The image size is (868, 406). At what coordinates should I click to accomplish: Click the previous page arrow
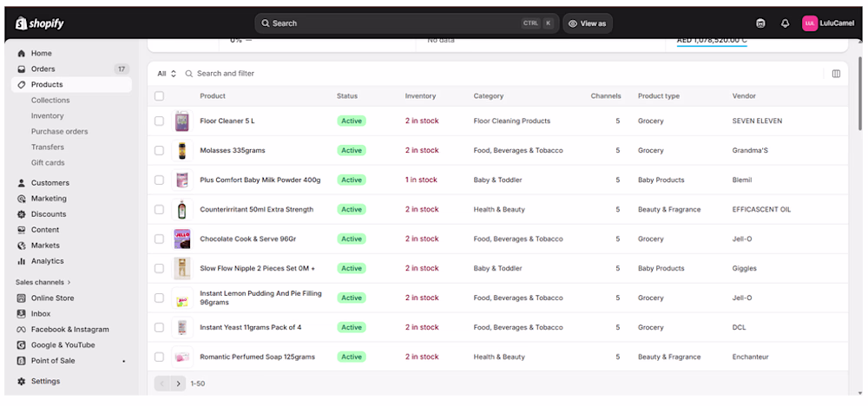coord(162,383)
